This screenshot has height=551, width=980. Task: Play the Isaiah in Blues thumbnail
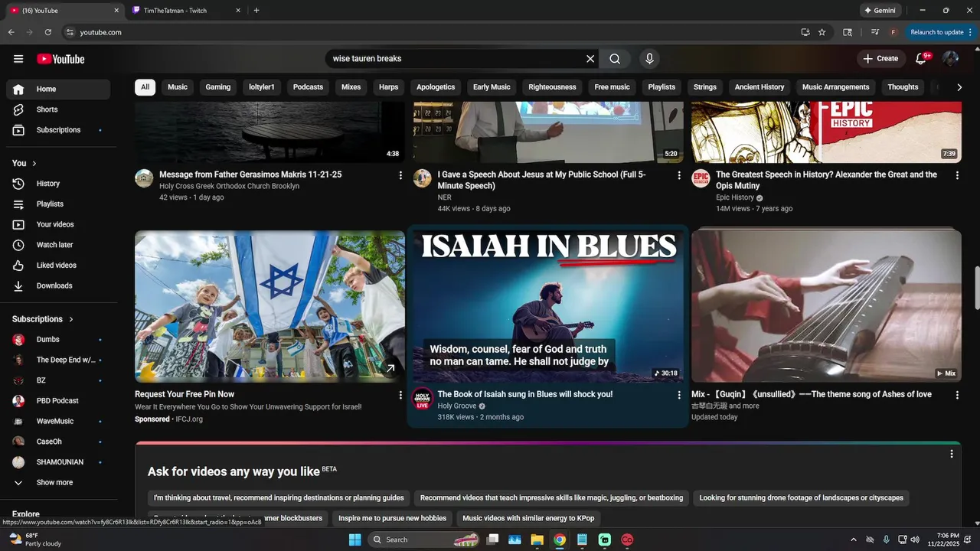pyautogui.click(x=548, y=306)
